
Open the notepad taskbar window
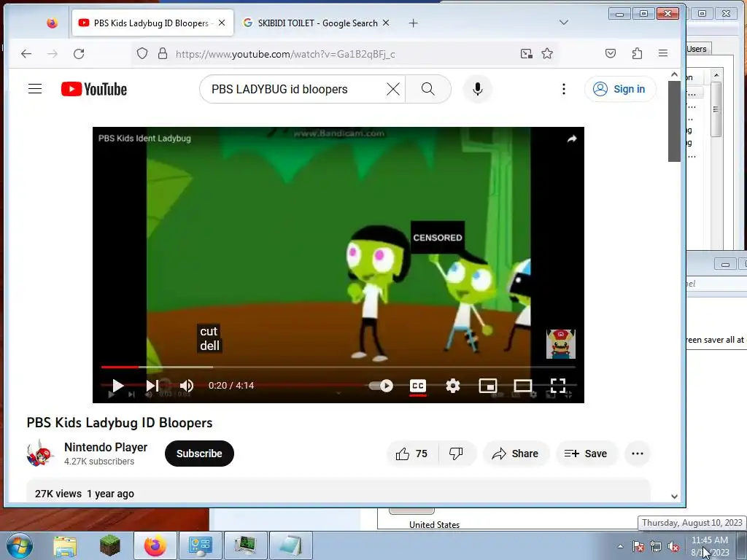click(291, 545)
